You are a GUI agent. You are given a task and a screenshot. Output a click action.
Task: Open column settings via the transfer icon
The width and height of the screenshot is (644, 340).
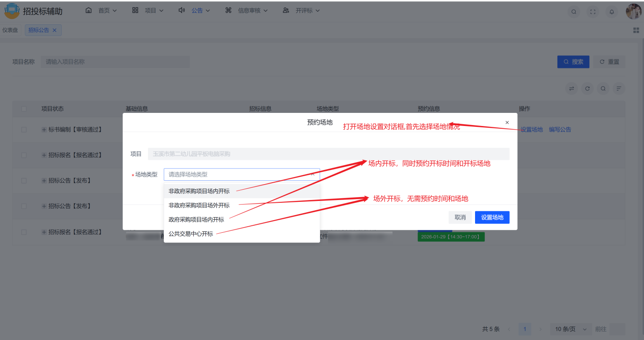tap(571, 88)
